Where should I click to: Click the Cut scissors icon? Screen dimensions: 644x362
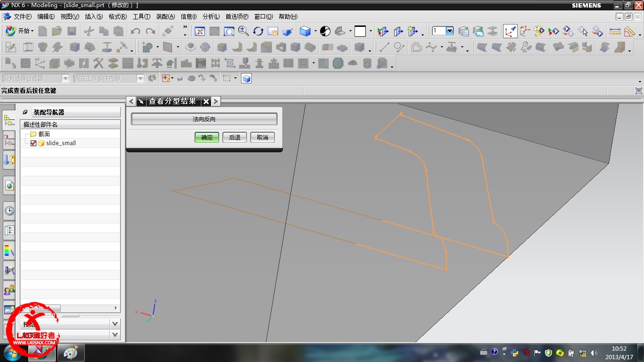(89, 31)
